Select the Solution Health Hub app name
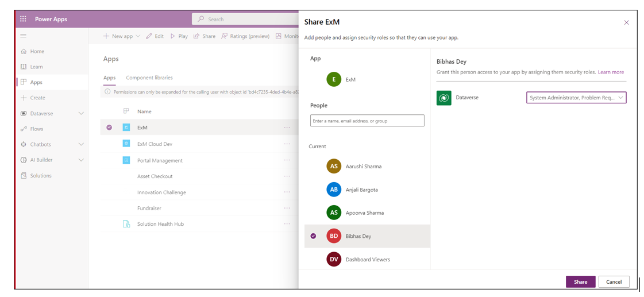 click(x=160, y=224)
